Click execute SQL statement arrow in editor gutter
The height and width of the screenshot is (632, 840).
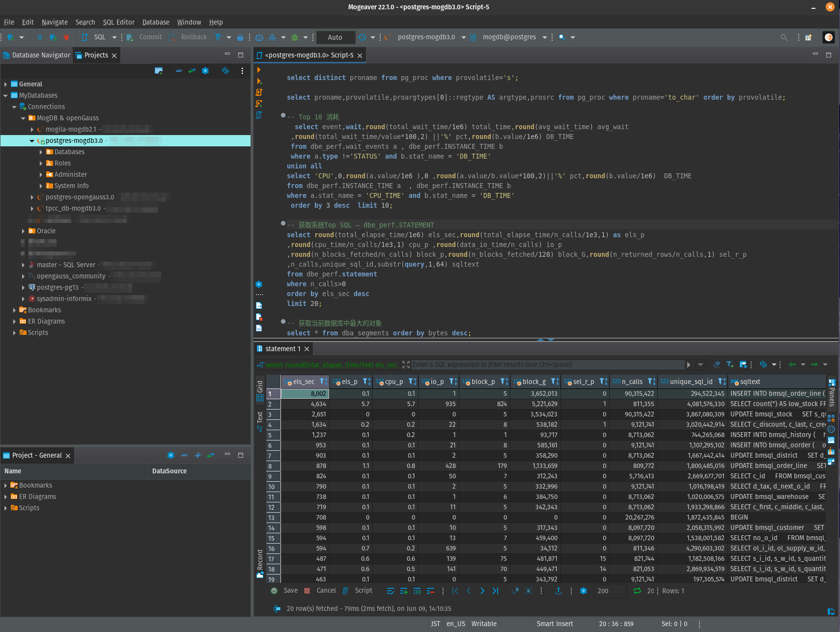[x=259, y=70]
